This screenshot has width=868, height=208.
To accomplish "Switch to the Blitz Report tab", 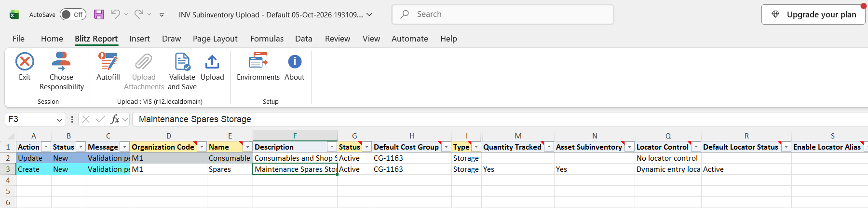I will tap(96, 39).
